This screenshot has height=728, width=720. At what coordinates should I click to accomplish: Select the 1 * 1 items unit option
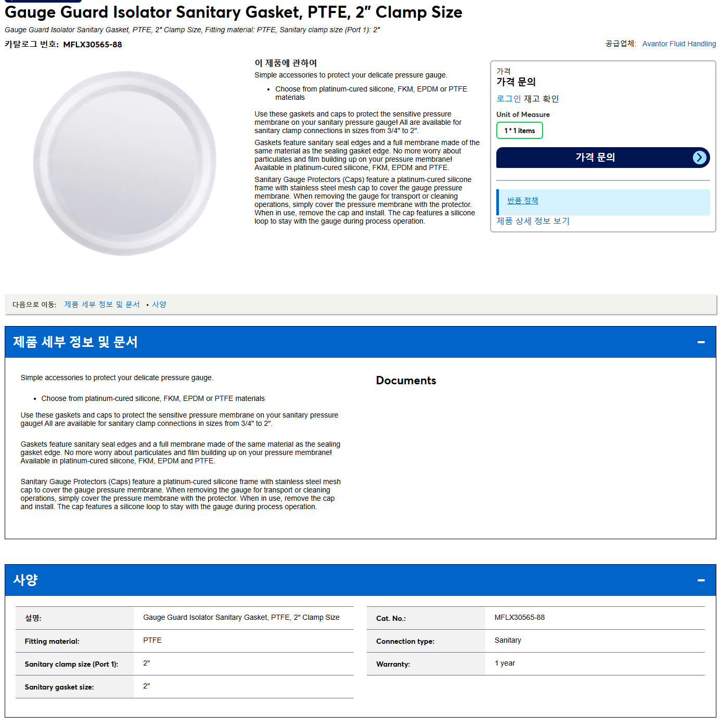click(519, 131)
